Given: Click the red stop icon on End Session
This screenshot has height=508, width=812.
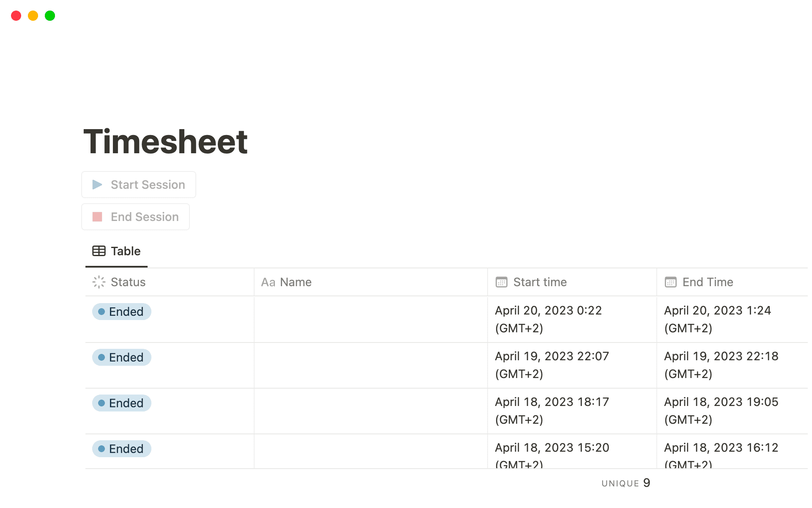Looking at the screenshot, I should coord(98,217).
